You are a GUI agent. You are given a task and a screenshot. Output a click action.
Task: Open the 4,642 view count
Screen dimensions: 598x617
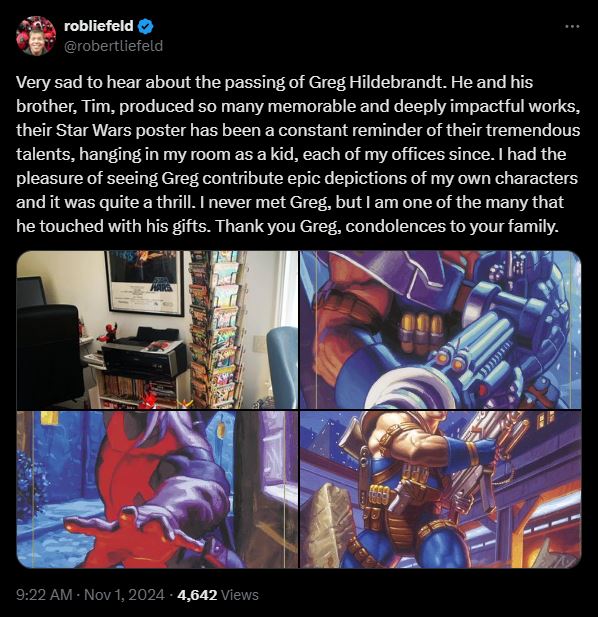197,595
